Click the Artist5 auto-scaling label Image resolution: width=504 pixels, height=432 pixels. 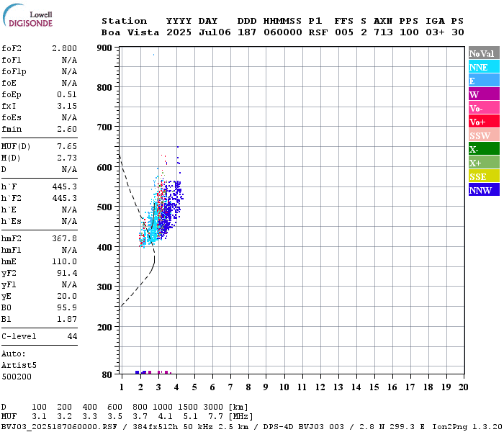19,366
